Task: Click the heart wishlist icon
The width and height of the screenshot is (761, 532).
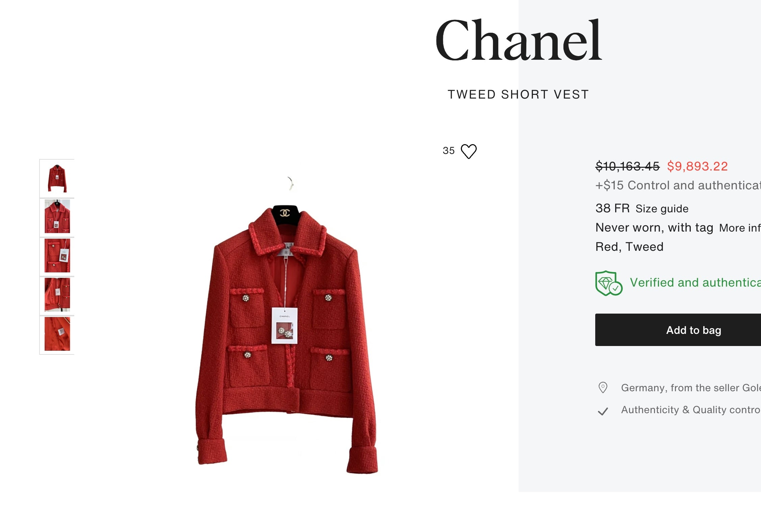Action: (x=469, y=151)
